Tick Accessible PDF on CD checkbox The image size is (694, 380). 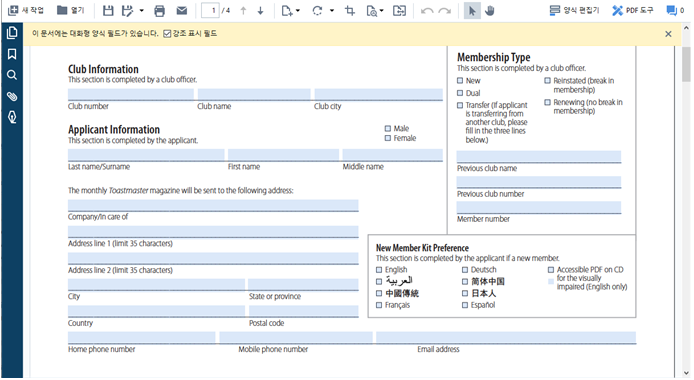[551, 269]
